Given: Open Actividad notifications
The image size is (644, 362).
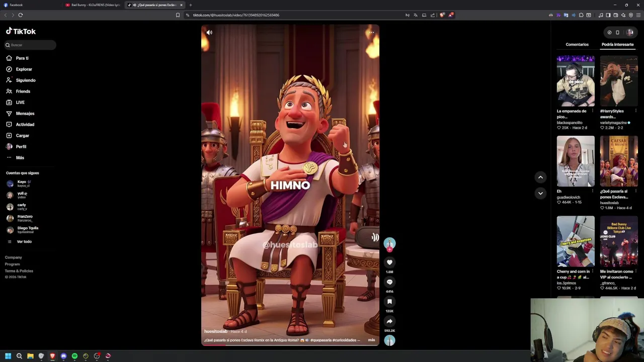Looking at the screenshot, I should 20,125.
